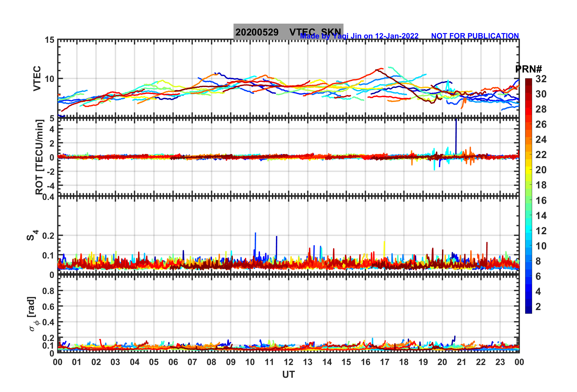Click the "0.8" tick label on the σφ axis
The width and height of the screenshot is (577, 392).
pyautogui.click(x=49, y=291)
